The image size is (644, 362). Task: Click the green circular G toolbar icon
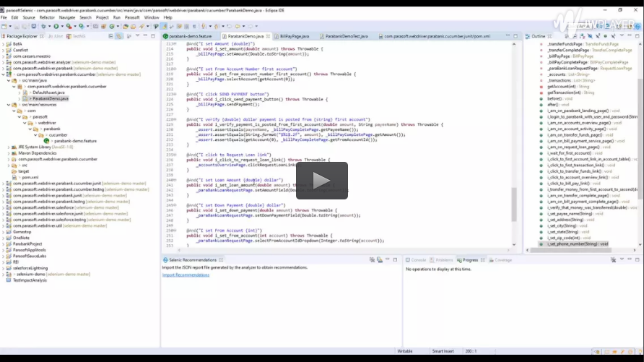click(x=112, y=26)
